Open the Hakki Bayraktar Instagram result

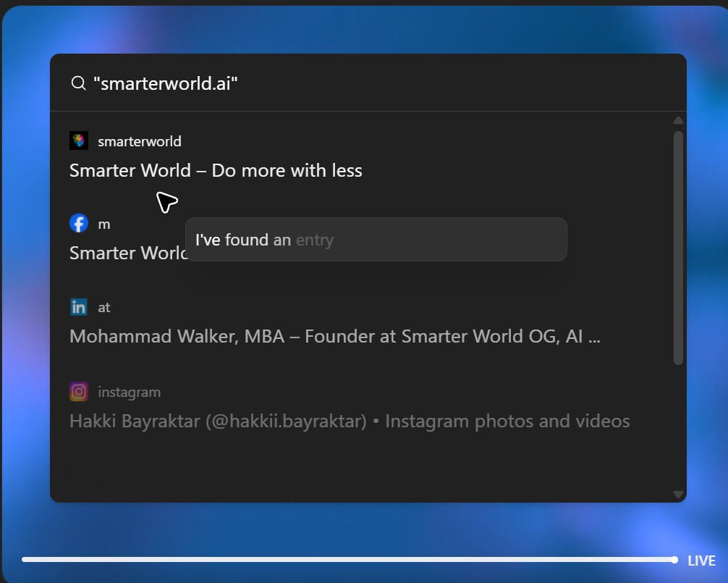(x=350, y=421)
